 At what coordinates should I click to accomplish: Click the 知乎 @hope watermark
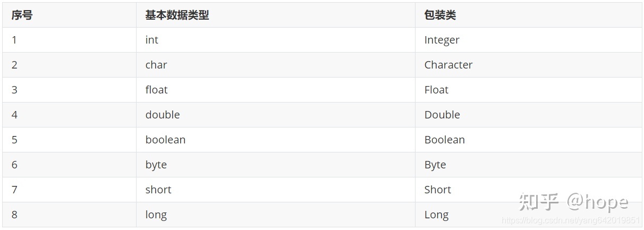573,202
